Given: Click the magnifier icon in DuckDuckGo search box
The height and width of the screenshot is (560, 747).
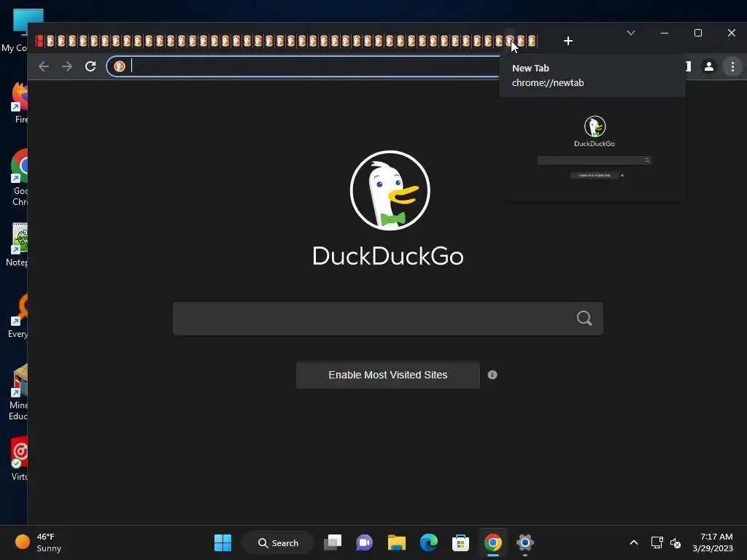Looking at the screenshot, I should point(584,318).
